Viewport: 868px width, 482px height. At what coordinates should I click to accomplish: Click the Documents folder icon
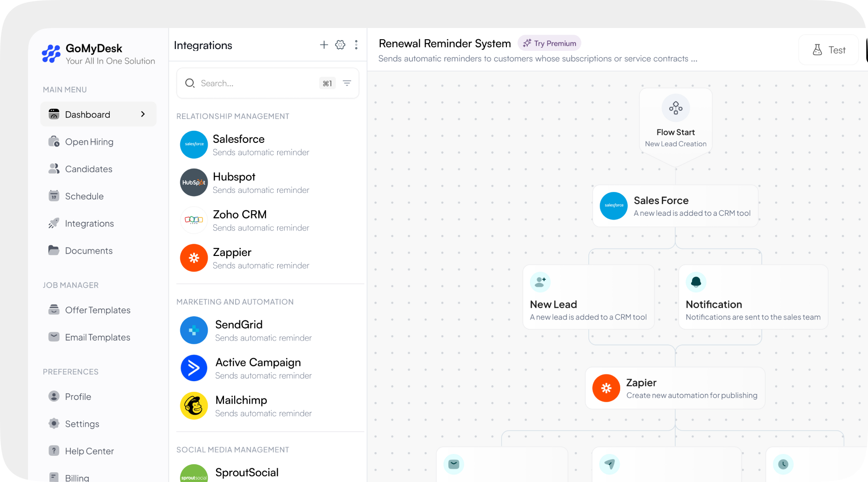(x=54, y=250)
